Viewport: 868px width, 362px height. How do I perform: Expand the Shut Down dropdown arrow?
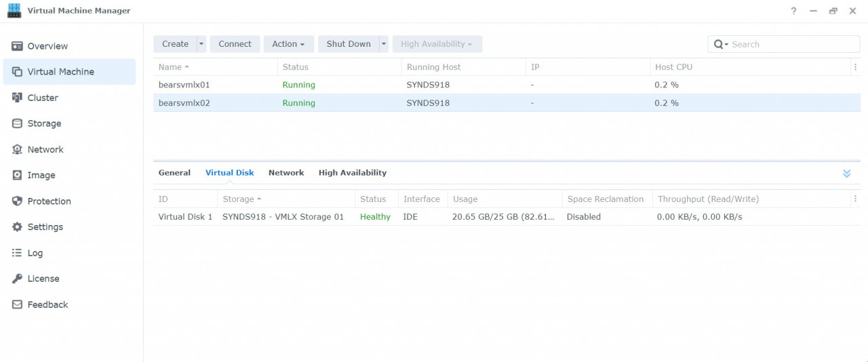click(x=384, y=44)
